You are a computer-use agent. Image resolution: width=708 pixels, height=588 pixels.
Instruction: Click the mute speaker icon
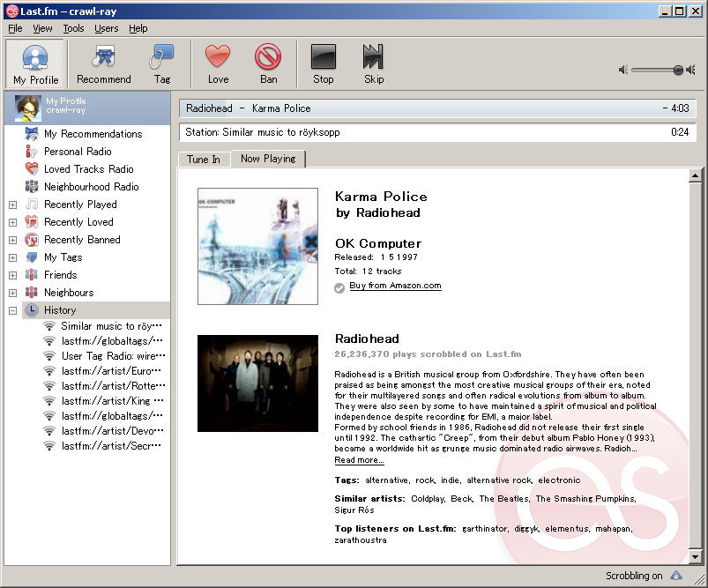coord(623,70)
